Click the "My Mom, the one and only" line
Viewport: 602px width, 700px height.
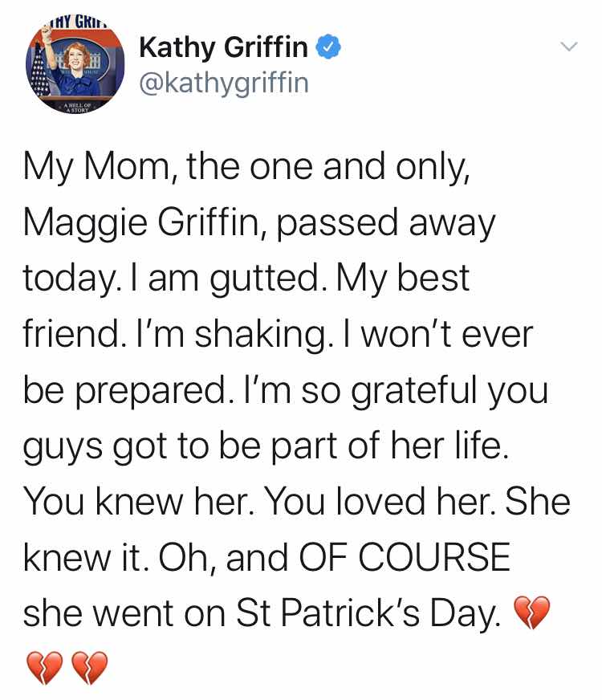tap(246, 167)
